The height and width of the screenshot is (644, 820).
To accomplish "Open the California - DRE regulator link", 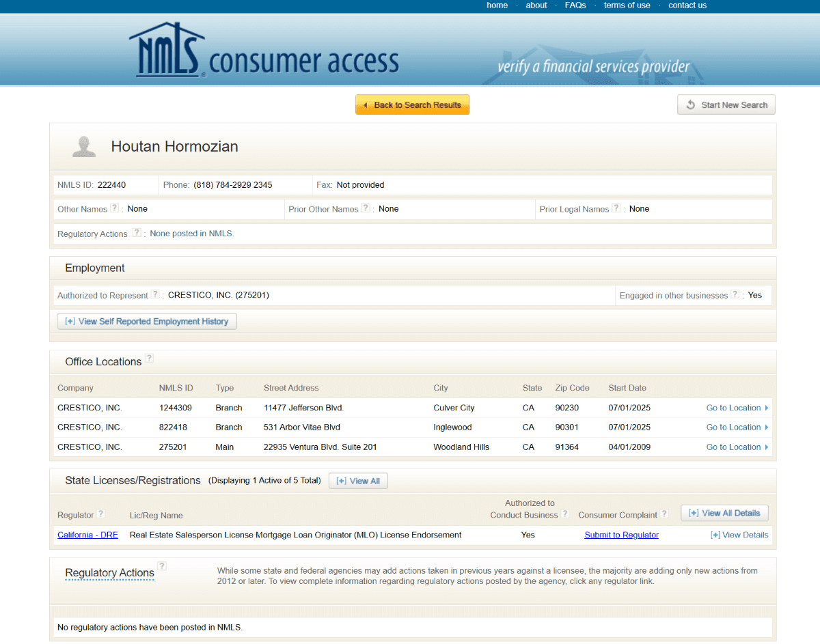I will pyautogui.click(x=87, y=535).
